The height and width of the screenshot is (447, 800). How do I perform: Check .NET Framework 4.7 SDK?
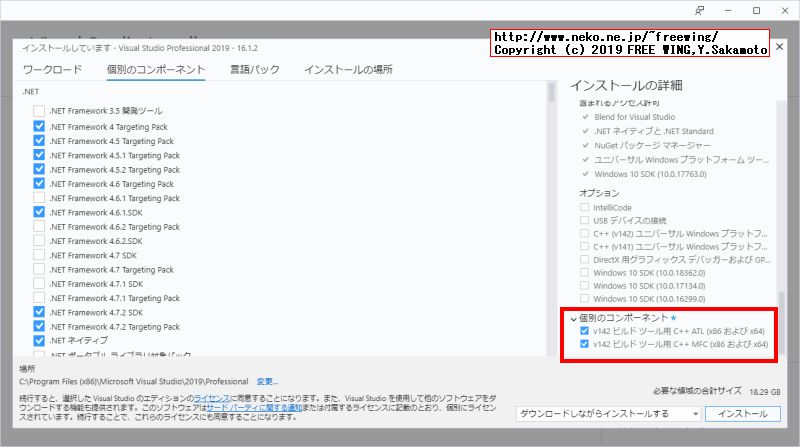39,255
